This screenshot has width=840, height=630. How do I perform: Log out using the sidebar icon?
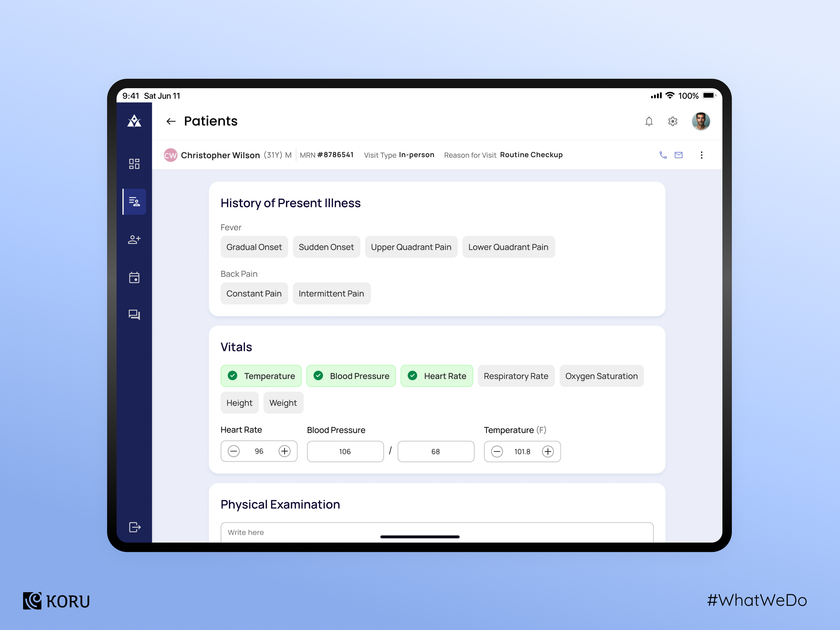[134, 527]
